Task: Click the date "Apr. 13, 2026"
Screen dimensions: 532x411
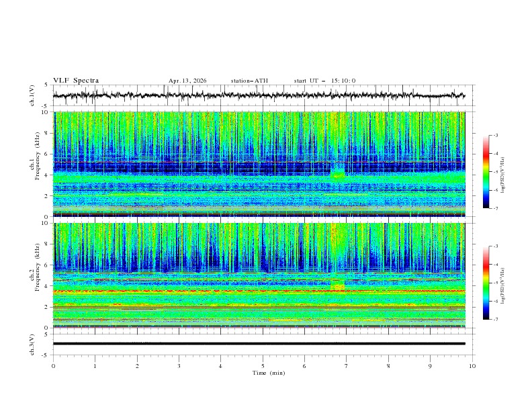Action: click(187, 81)
